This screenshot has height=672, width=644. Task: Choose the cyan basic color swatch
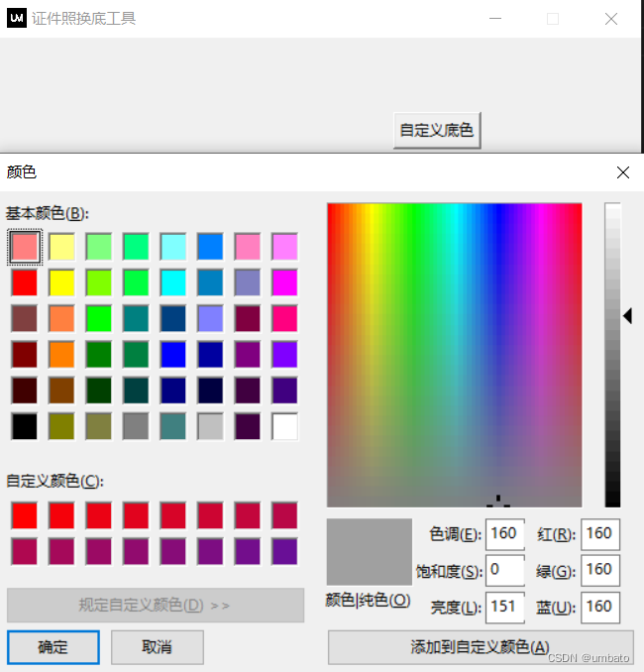(x=173, y=282)
